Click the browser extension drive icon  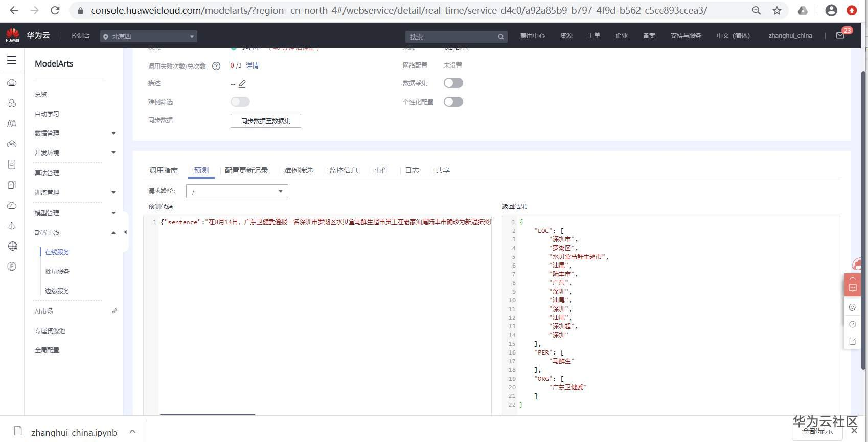[x=803, y=10]
